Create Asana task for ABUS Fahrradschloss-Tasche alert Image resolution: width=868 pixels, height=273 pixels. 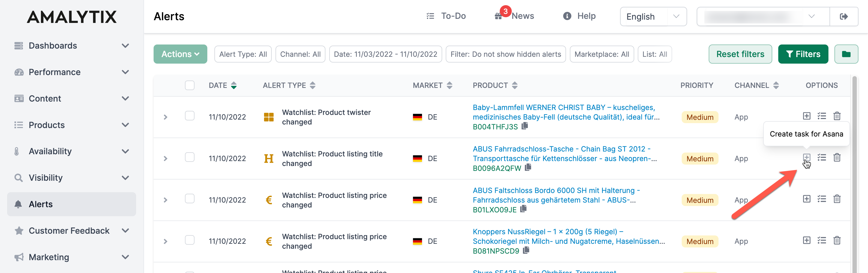click(x=806, y=158)
